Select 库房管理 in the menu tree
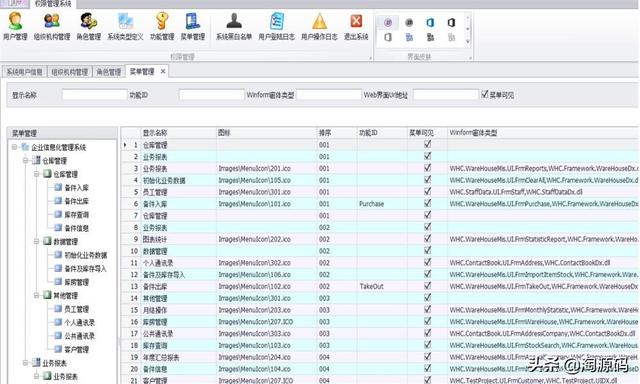 click(x=76, y=282)
